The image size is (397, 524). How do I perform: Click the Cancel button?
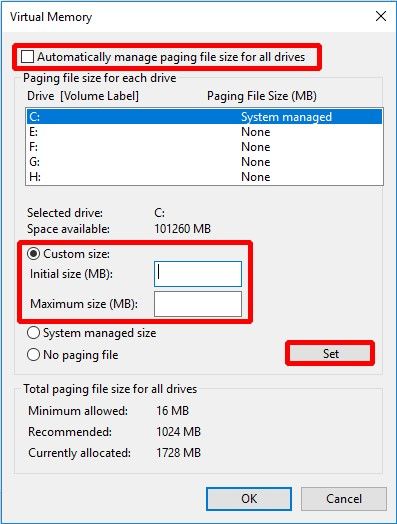pos(344,499)
